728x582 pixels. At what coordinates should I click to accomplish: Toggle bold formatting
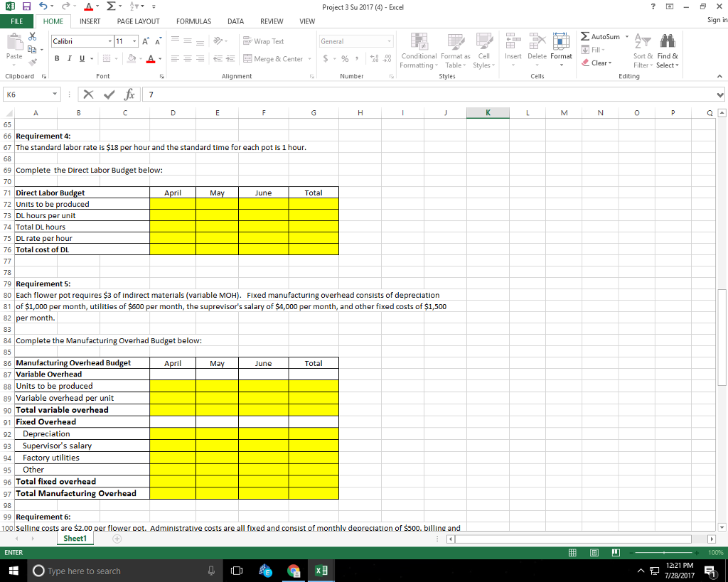57,57
